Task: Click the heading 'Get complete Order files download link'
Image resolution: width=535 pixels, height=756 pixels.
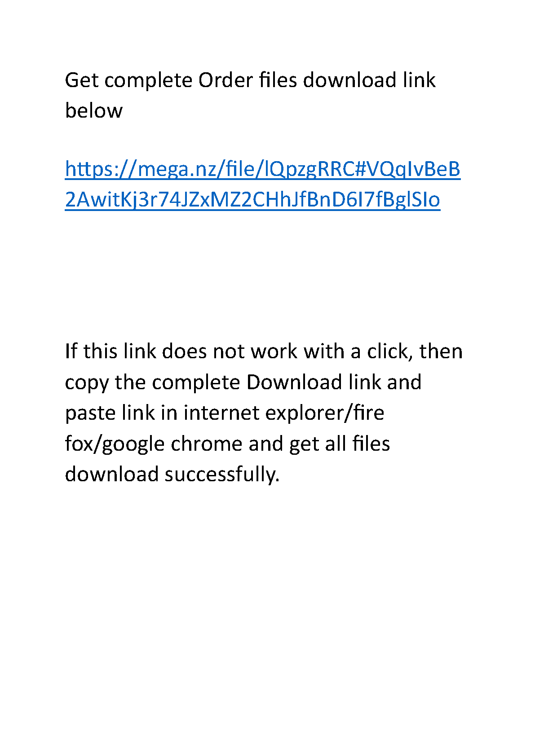Action: pyautogui.click(x=250, y=80)
